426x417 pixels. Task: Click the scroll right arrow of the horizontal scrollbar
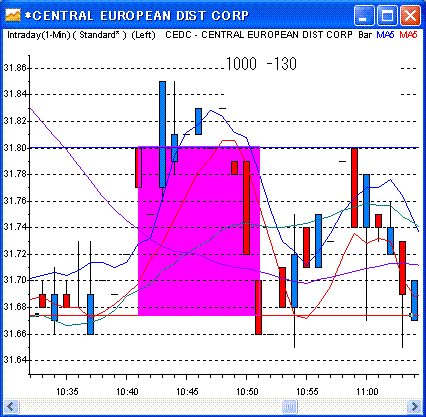(414, 406)
